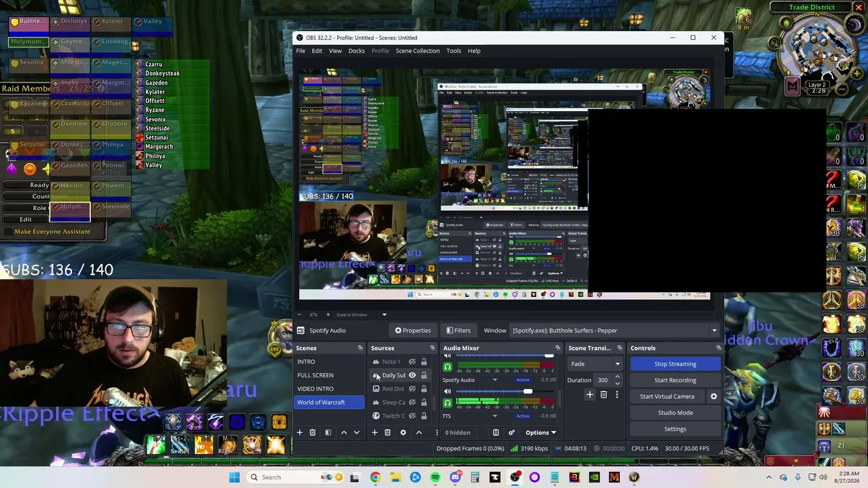Add a new scene with plus icon
Image resolution: width=868 pixels, height=488 pixels.
(x=300, y=432)
